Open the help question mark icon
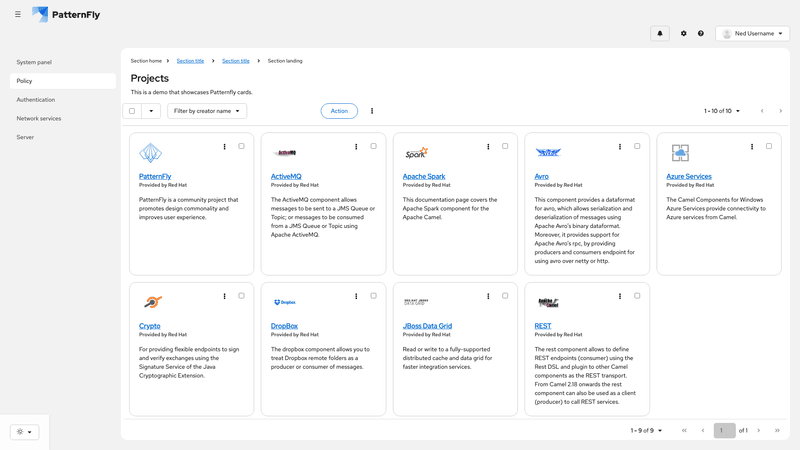The height and width of the screenshot is (450, 800). [x=701, y=33]
